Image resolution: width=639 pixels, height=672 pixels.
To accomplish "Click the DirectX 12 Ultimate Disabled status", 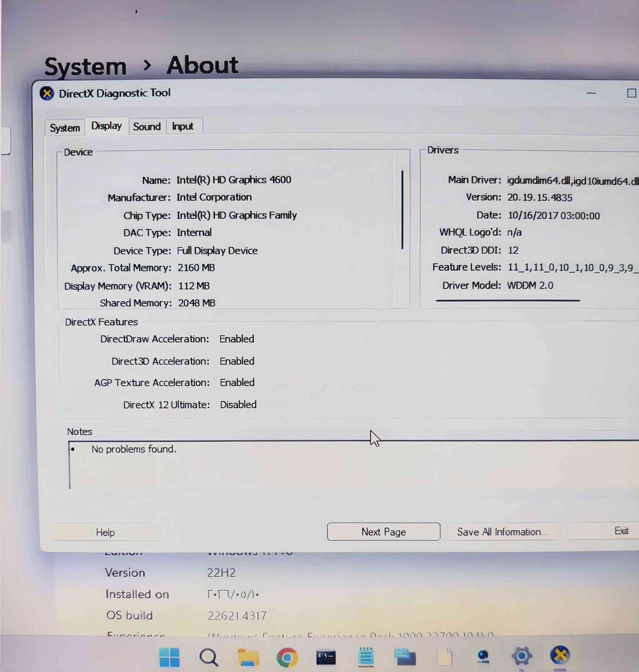I will (x=238, y=405).
